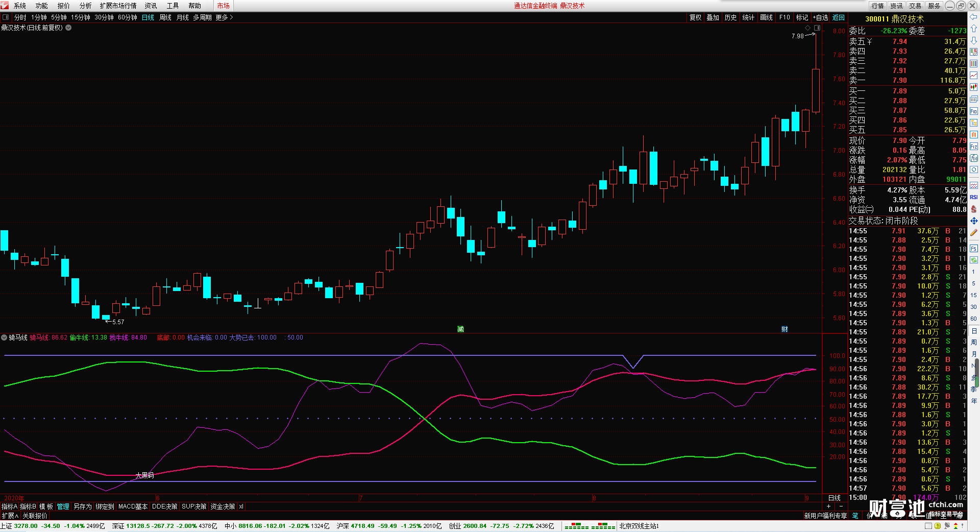Image resolution: width=980 pixels, height=532 pixels.
Task: Expand the 骑马线 indicator dropdown arrow
Action: pyautogui.click(x=4, y=337)
